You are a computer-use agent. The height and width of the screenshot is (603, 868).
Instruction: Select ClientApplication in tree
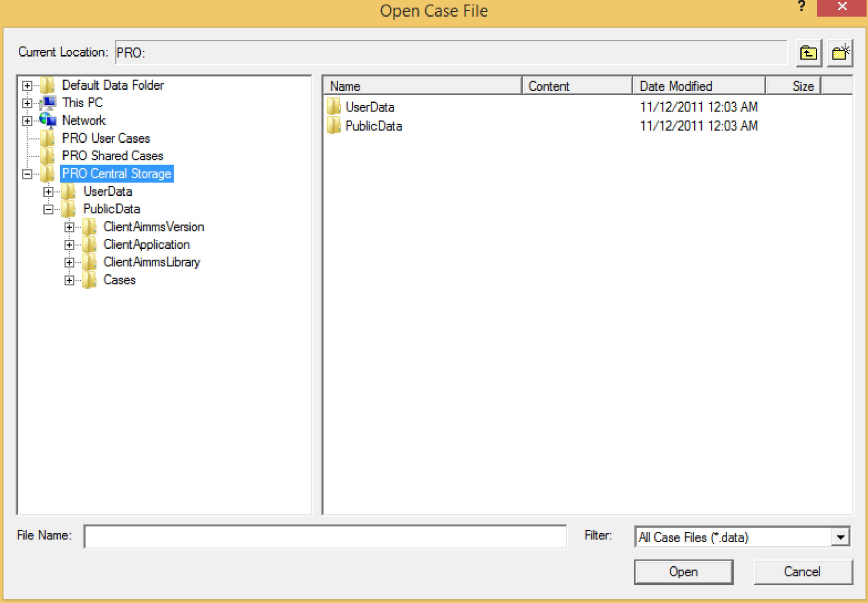pyautogui.click(x=147, y=245)
